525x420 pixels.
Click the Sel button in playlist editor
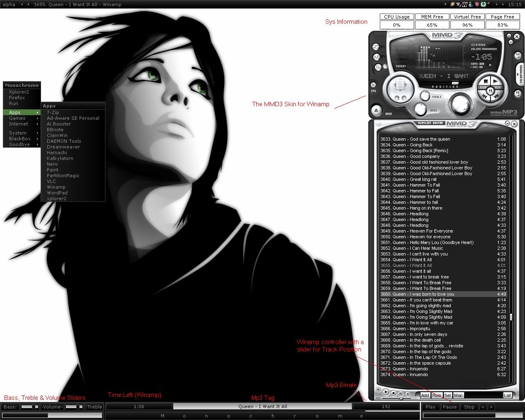[x=447, y=395]
